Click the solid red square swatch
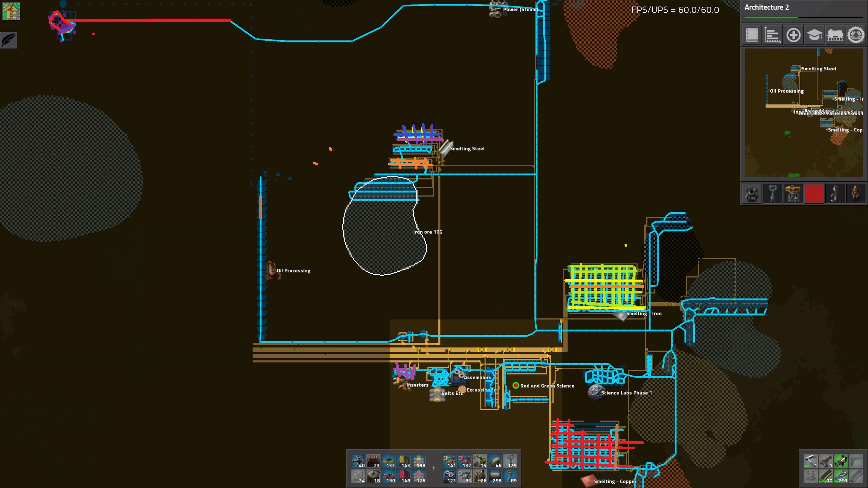Screen dimensions: 868x488 814,194
